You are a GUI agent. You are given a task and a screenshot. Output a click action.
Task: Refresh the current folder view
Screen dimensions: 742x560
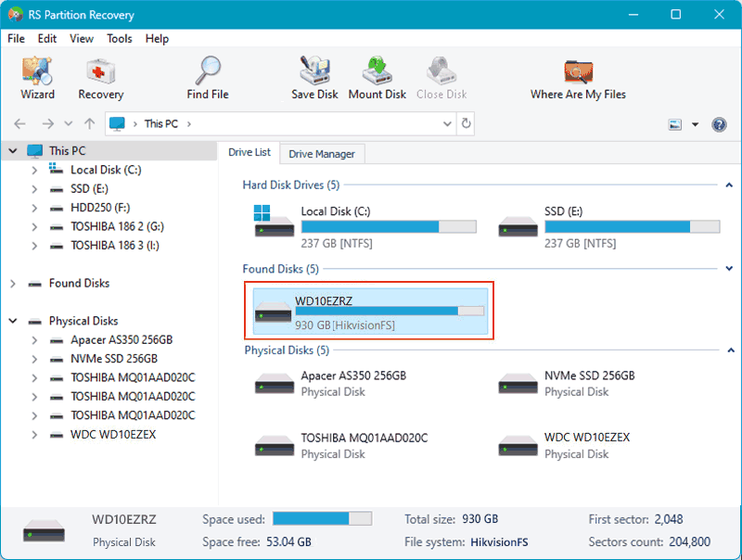[466, 122]
